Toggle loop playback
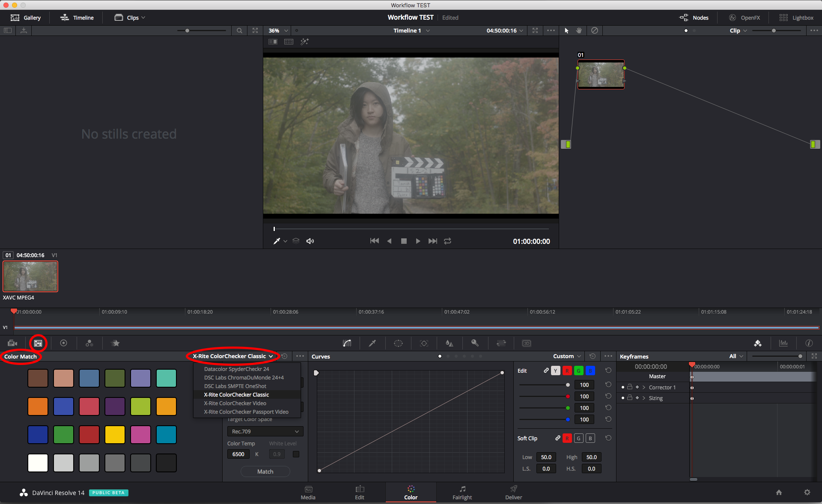Viewport: 822px width, 504px height. tap(447, 241)
